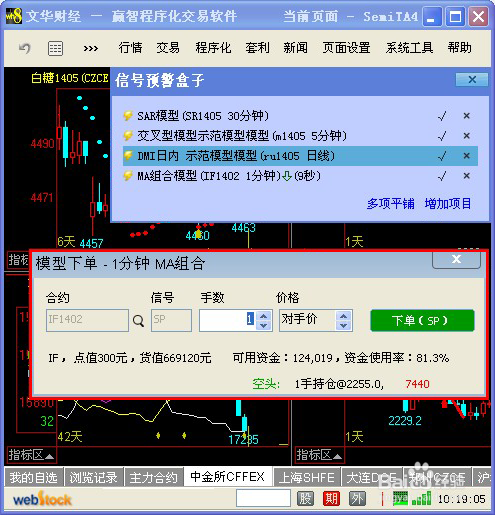The height and width of the screenshot is (515, 495).
Task: Click the 增加项目 link
Action: point(448,203)
